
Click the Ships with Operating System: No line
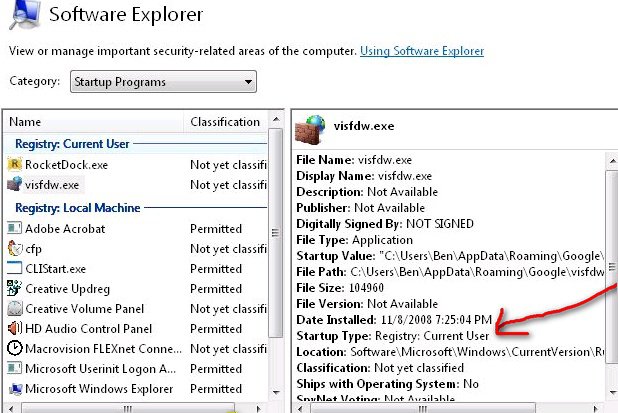387,384
